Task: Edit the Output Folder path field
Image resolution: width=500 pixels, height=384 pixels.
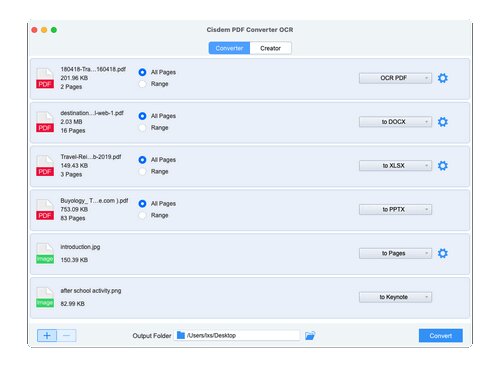Action: coord(237,335)
